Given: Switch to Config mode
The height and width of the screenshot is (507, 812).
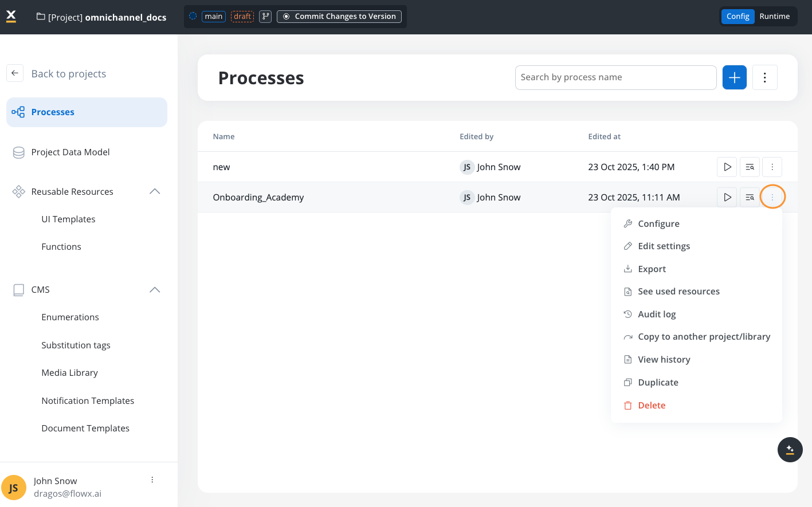Looking at the screenshot, I should (738, 16).
